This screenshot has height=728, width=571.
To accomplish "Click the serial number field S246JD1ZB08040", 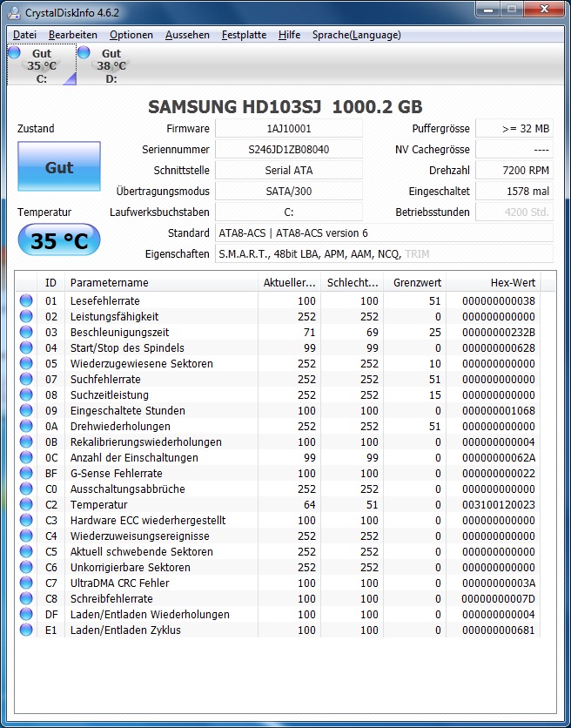I will pyautogui.click(x=289, y=150).
